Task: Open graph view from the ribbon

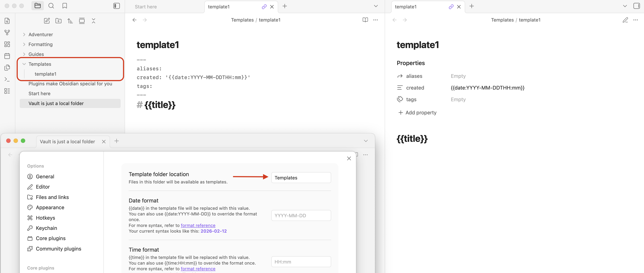Action: 7,33
